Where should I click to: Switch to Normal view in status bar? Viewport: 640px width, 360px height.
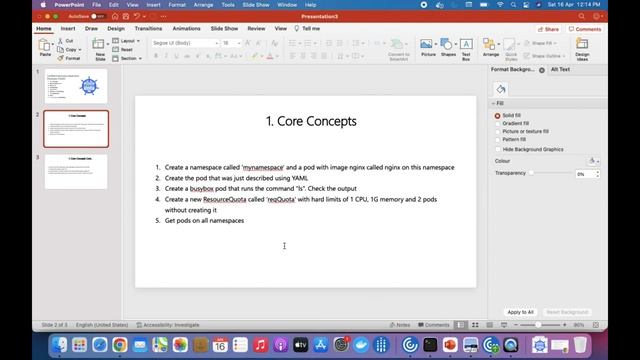coord(460,325)
